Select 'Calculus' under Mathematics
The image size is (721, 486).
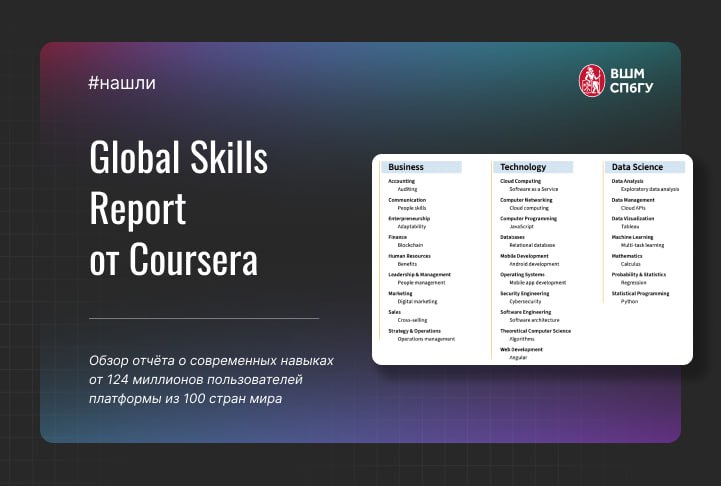tap(630, 264)
